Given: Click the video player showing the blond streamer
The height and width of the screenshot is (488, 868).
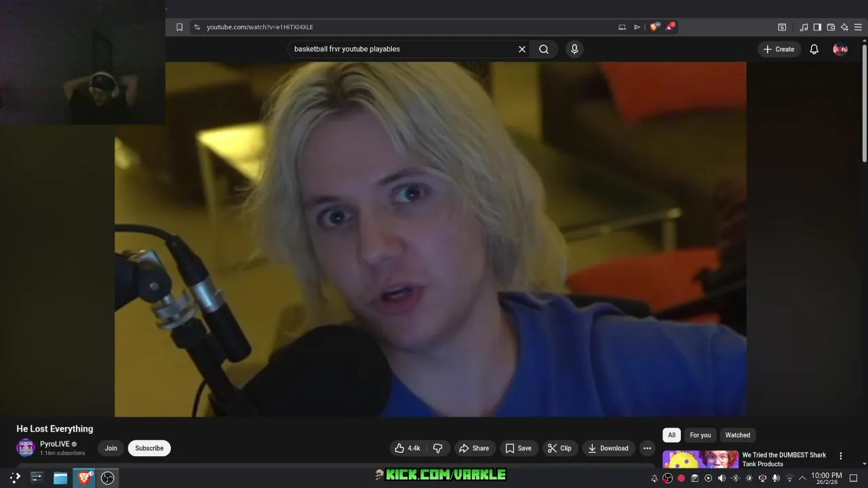Looking at the screenshot, I should point(431,239).
